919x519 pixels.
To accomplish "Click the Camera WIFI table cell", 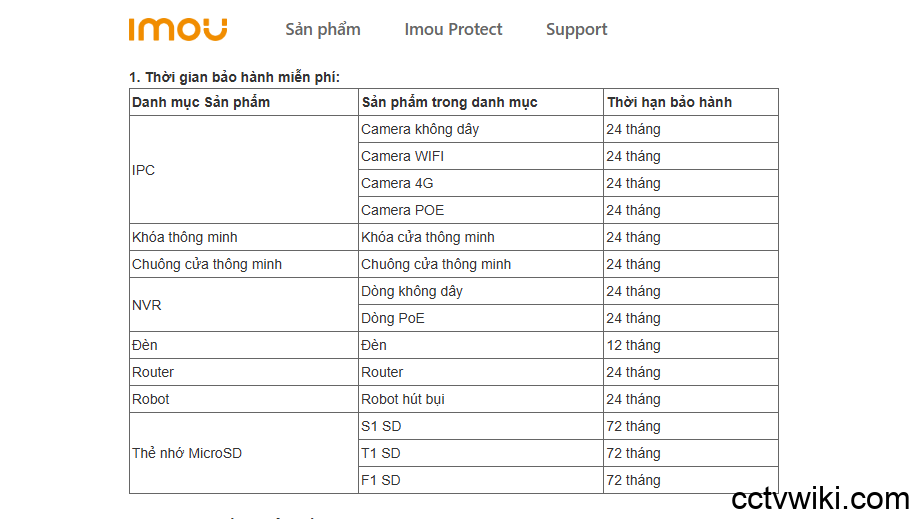I will 403,156.
